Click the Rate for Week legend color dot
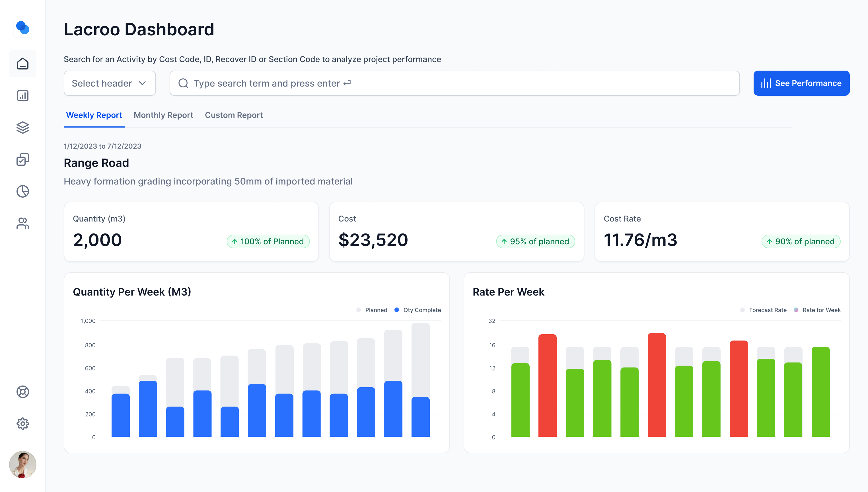 click(796, 310)
